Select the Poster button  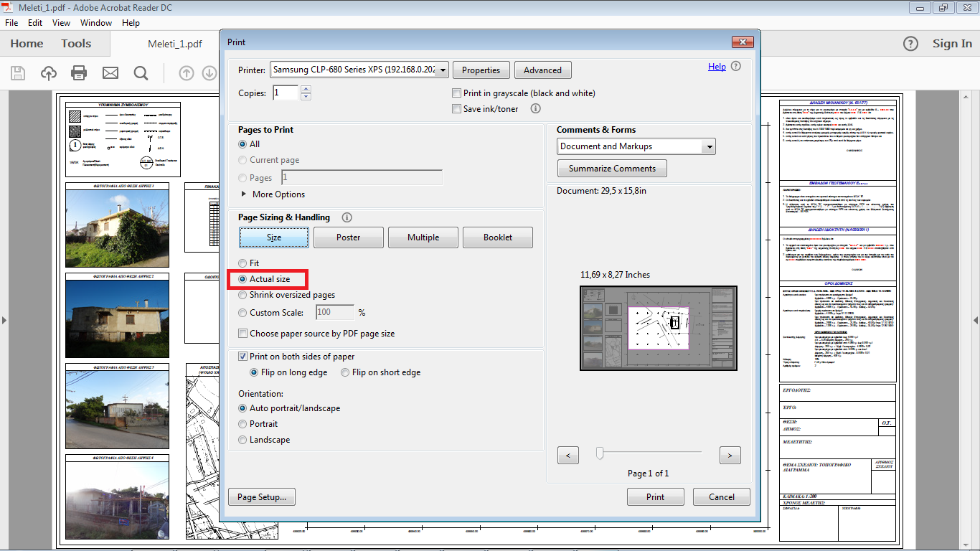tap(349, 237)
